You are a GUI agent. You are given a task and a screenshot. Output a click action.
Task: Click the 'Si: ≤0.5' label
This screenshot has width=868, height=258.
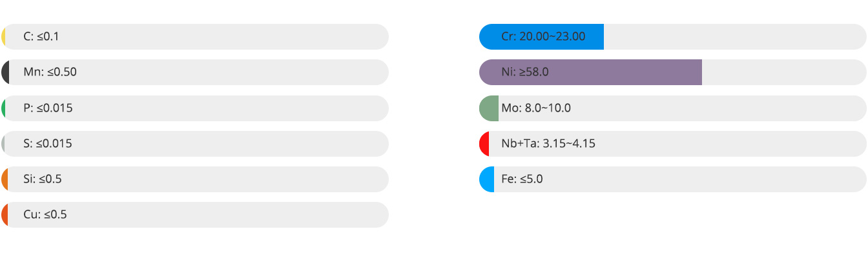pyautogui.click(x=43, y=179)
